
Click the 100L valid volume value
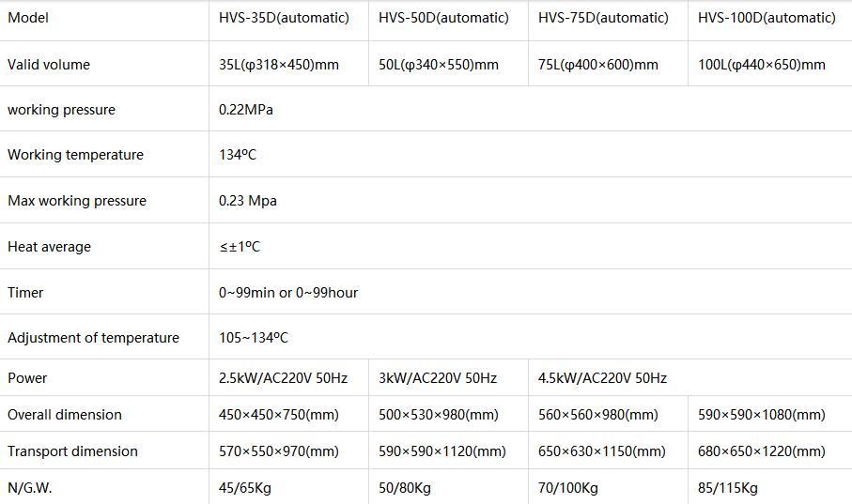[x=762, y=65]
